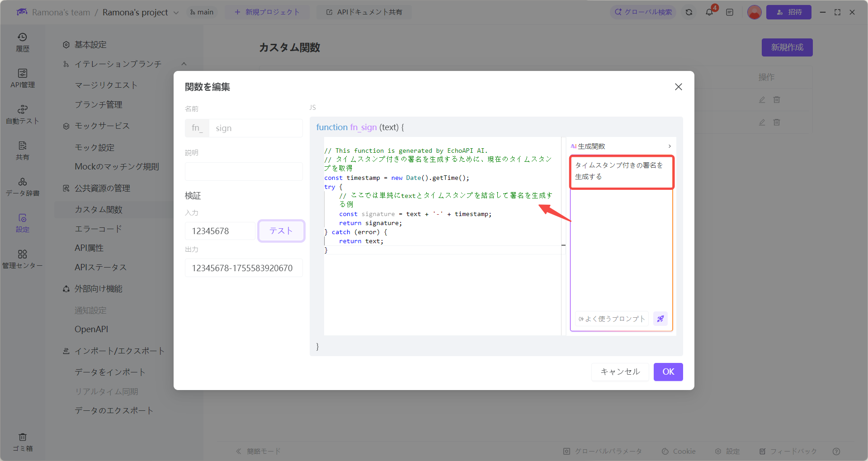Open the notifications bell icon
868x461 pixels.
pyautogui.click(x=709, y=12)
